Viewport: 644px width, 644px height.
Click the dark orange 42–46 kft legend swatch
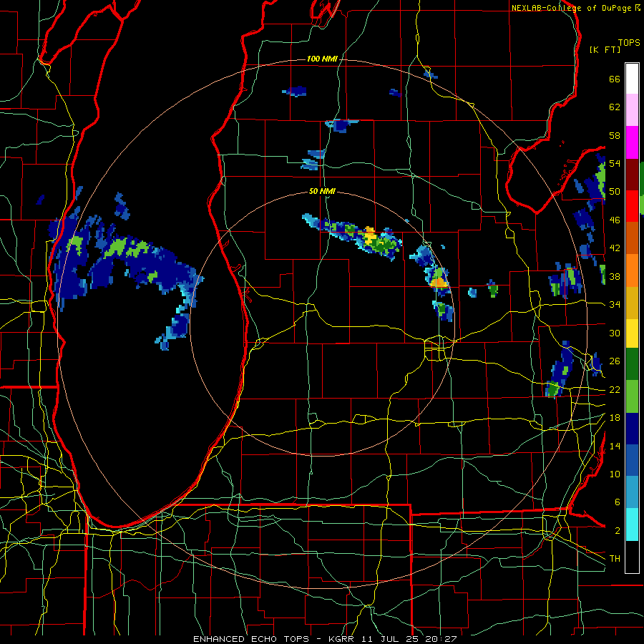[632, 238]
